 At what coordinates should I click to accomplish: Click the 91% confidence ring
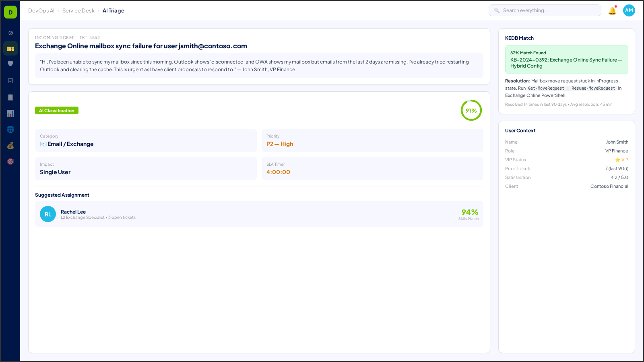471,110
